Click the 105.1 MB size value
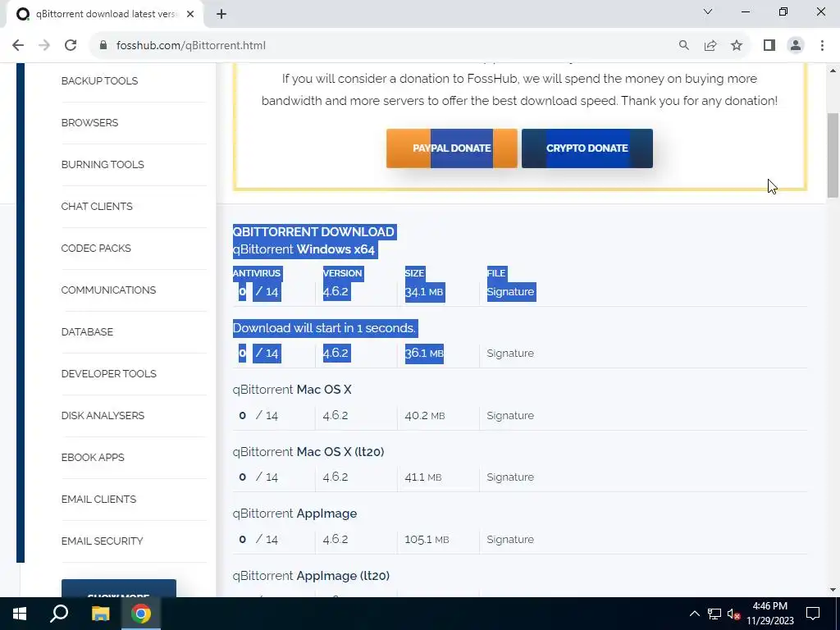Viewport: 840px width, 630px height. 427,540
